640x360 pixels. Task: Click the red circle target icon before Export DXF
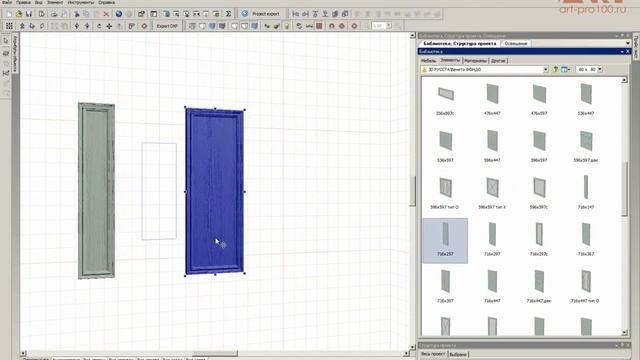(x=144, y=26)
